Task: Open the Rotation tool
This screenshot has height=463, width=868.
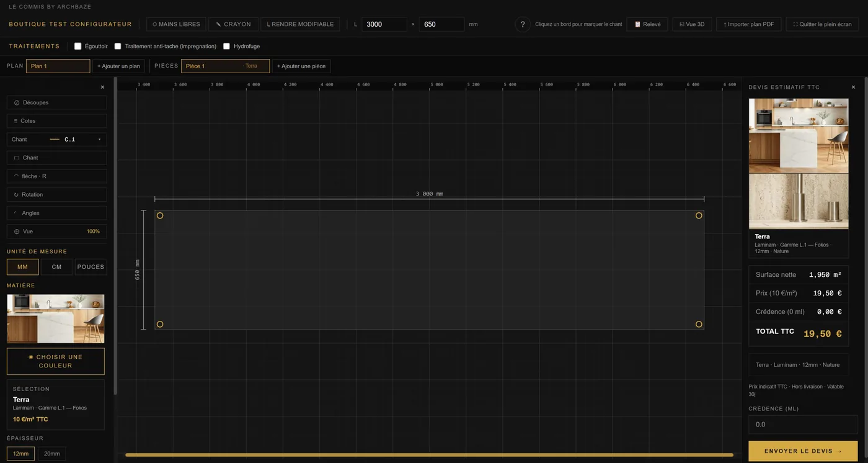Action: (56, 195)
